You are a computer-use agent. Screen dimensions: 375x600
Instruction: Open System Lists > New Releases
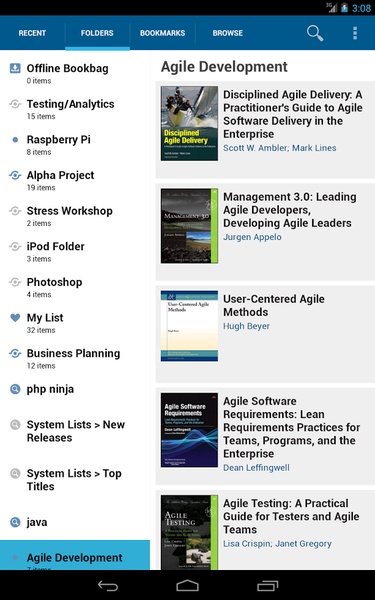(x=75, y=431)
